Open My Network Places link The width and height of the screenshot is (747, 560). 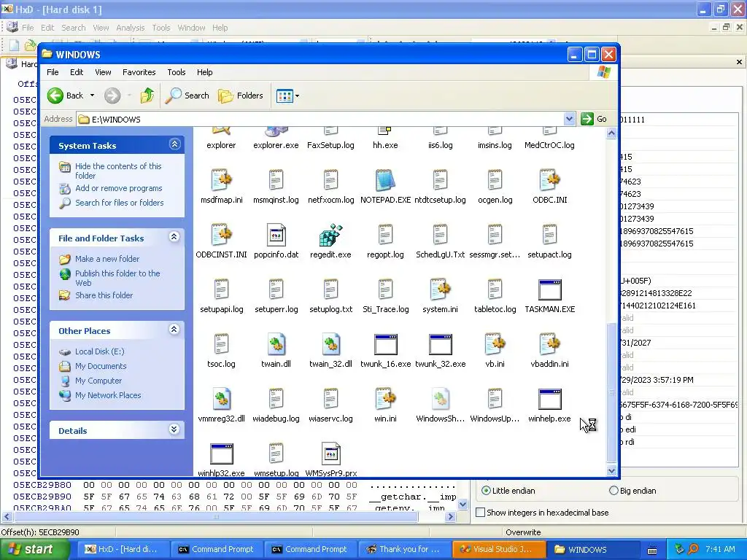point(108,395)
